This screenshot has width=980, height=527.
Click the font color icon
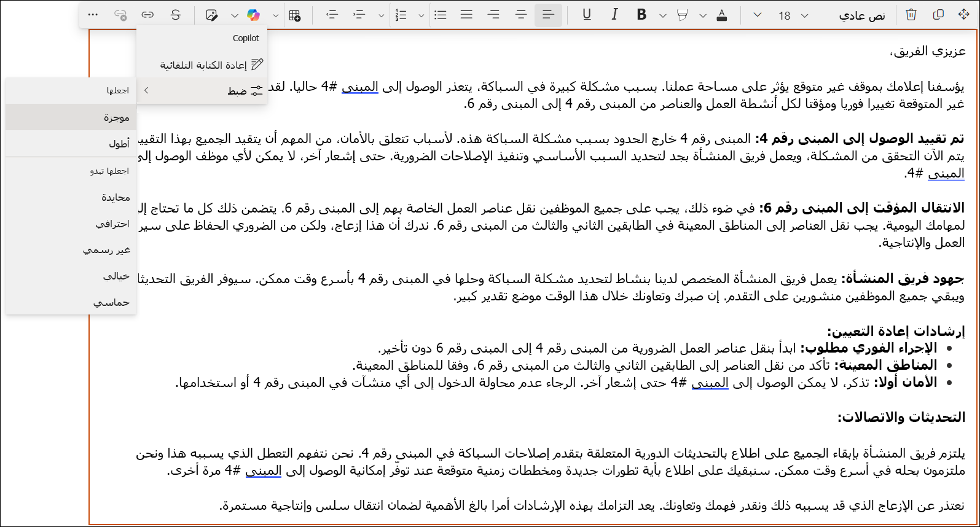(722, 15)
